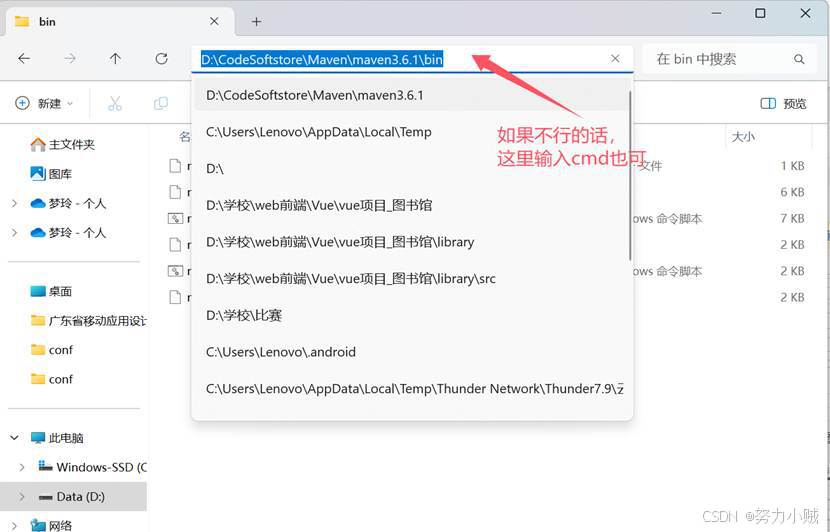Refresh the current folder view
This screenshot has width=830, height=532.
tap(161, 59)
